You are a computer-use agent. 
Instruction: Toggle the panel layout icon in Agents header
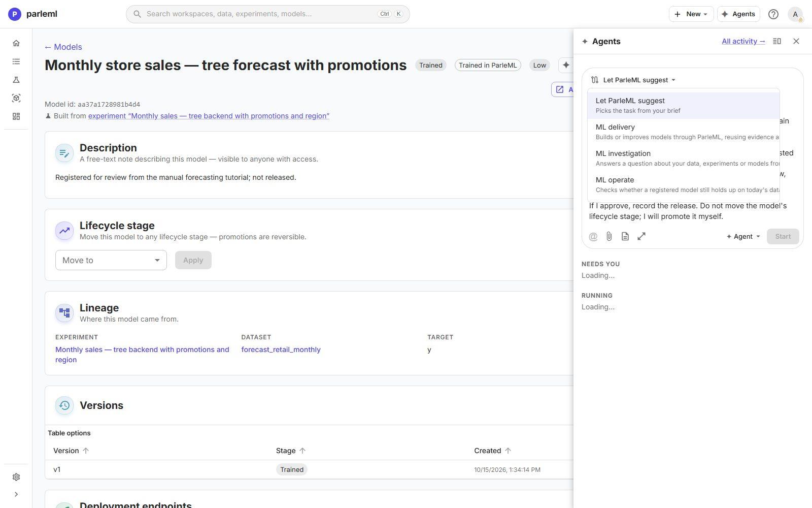(x=777, y=41)
